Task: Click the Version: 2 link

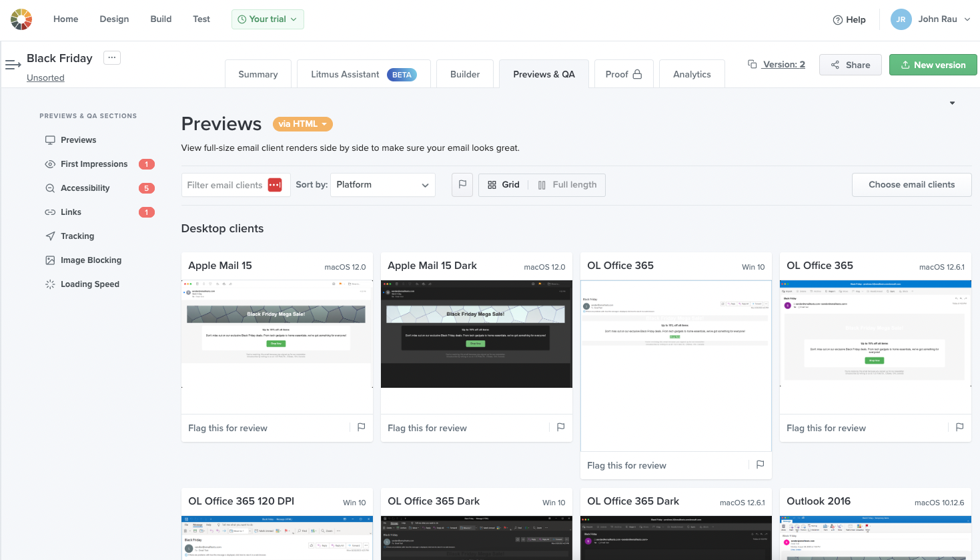Action: pyautogui.click(x=784, y=65)
